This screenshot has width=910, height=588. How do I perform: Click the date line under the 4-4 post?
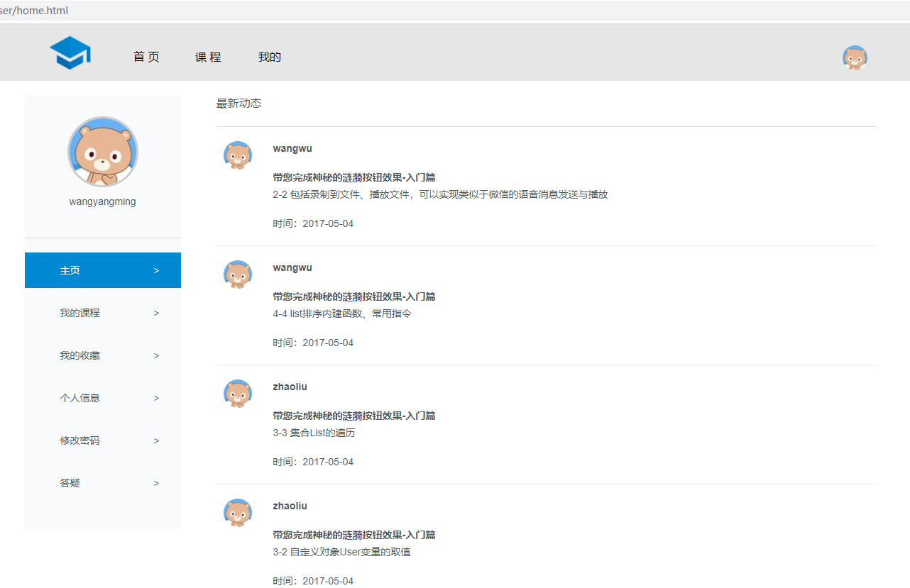click(313, 343)
